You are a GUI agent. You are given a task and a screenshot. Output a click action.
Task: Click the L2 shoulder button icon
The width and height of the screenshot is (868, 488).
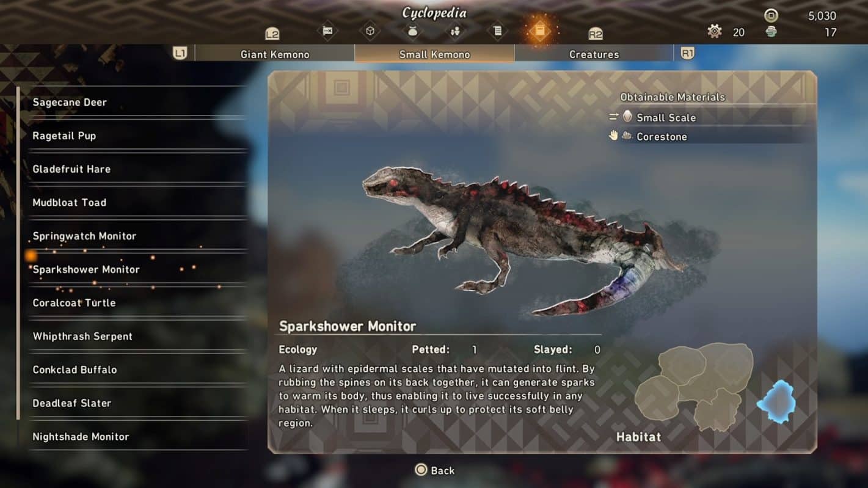click(272, 34)
